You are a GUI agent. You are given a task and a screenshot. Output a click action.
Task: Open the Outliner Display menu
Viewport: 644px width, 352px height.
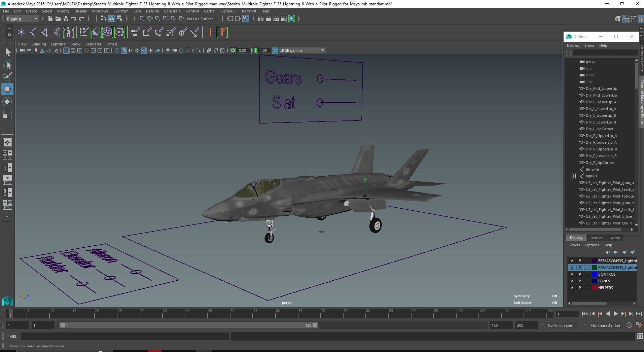(x=573, y=45)
